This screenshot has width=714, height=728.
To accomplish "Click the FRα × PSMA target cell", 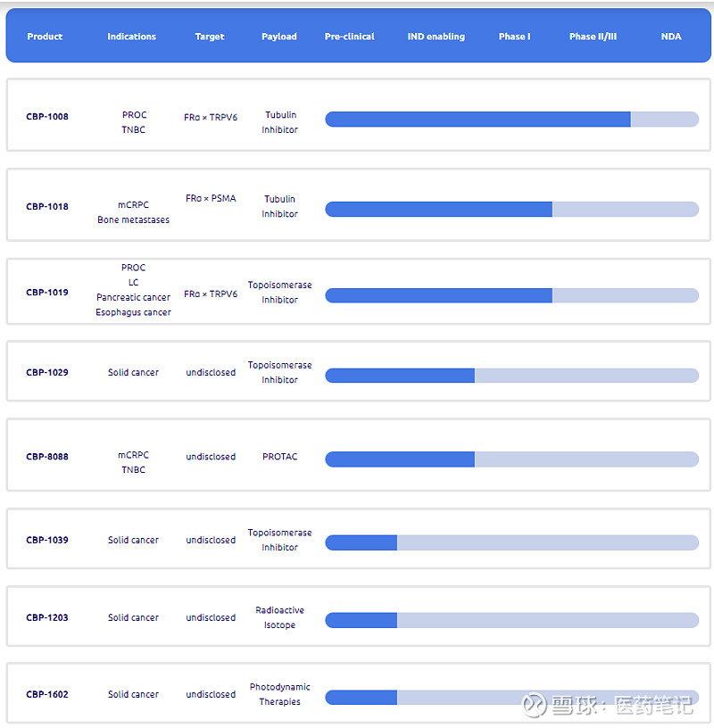I will [x=211, y=199].
